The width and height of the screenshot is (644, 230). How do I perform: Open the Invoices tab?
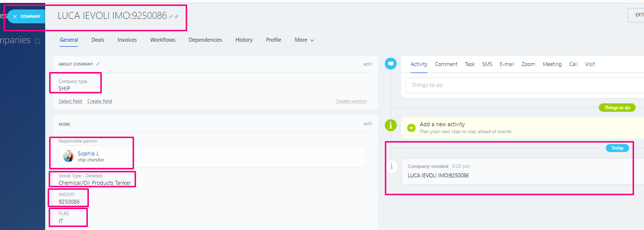[x=127, y=40]
